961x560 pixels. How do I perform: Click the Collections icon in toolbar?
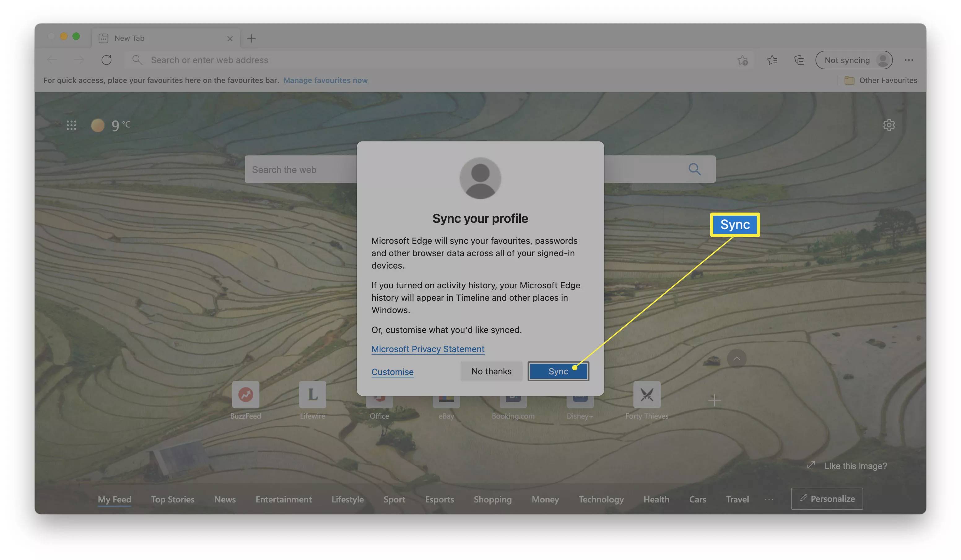tap(799, 61)
